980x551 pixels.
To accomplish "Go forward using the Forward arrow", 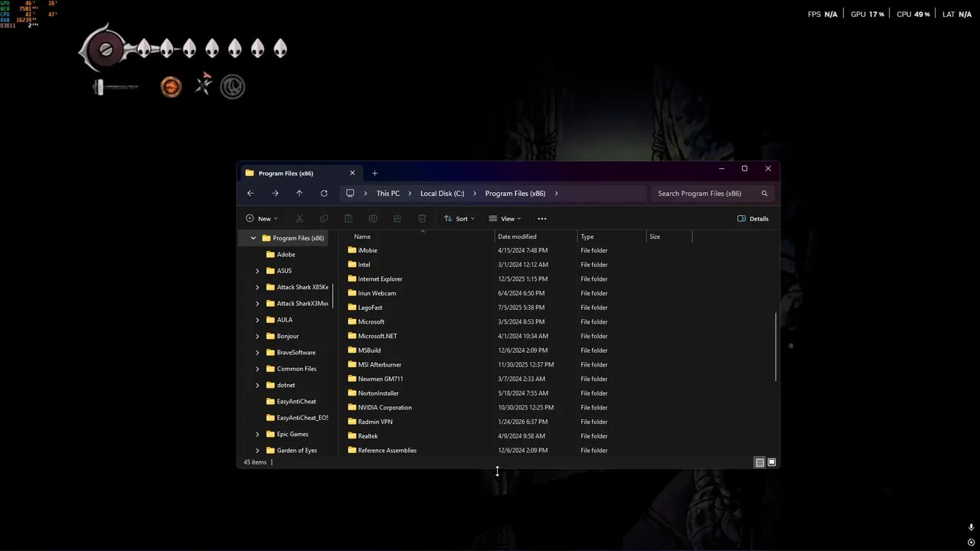I will pyautogui.click(x=275, y=194).
